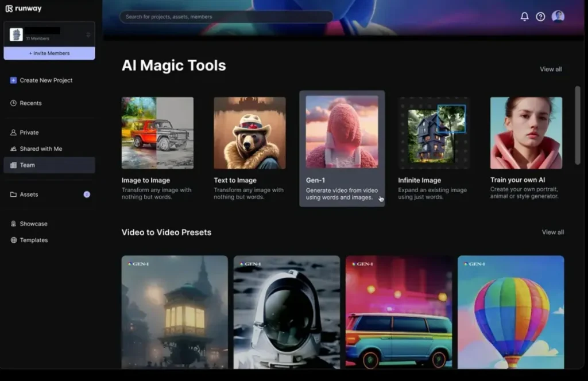This screenshot has height=381, width=588.
Task: Click the Create New Project plus icon
Action: point(13,80)
